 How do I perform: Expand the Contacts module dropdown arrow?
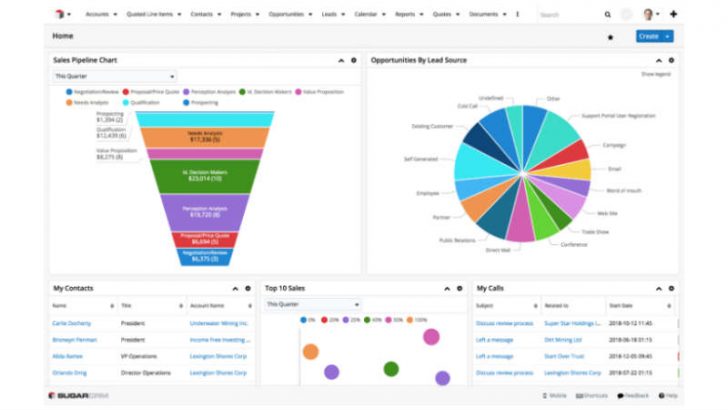coord(219,14)
